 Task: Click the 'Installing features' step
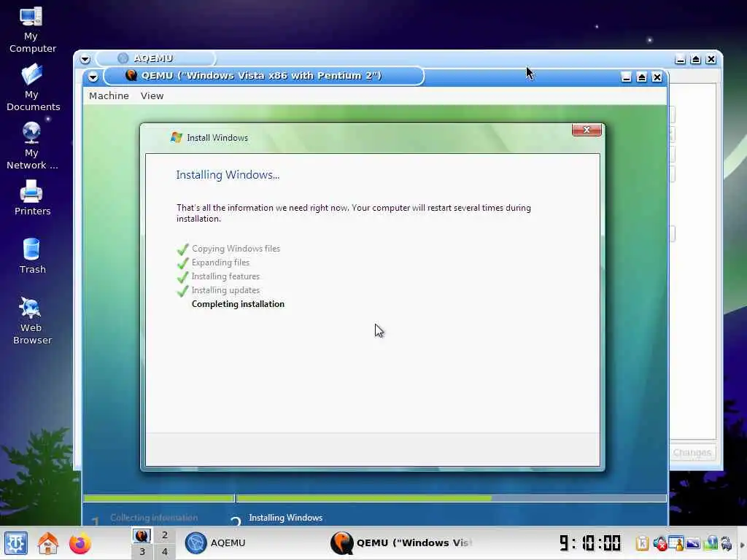click(225, 276)
